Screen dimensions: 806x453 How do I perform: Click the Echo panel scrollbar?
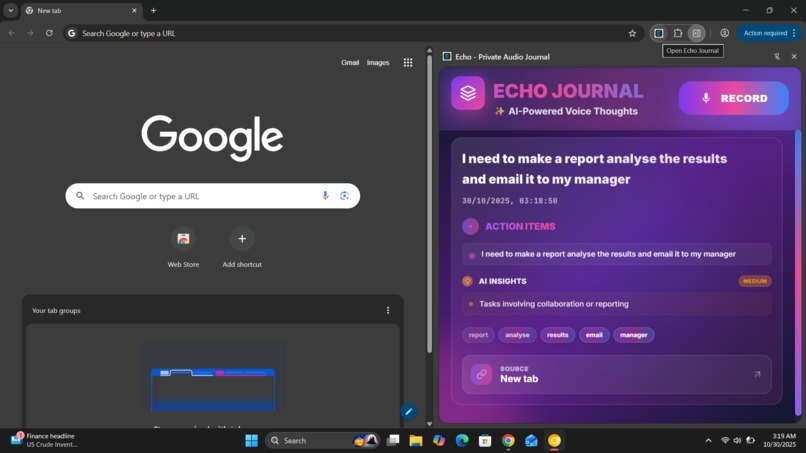pos(798,273)
